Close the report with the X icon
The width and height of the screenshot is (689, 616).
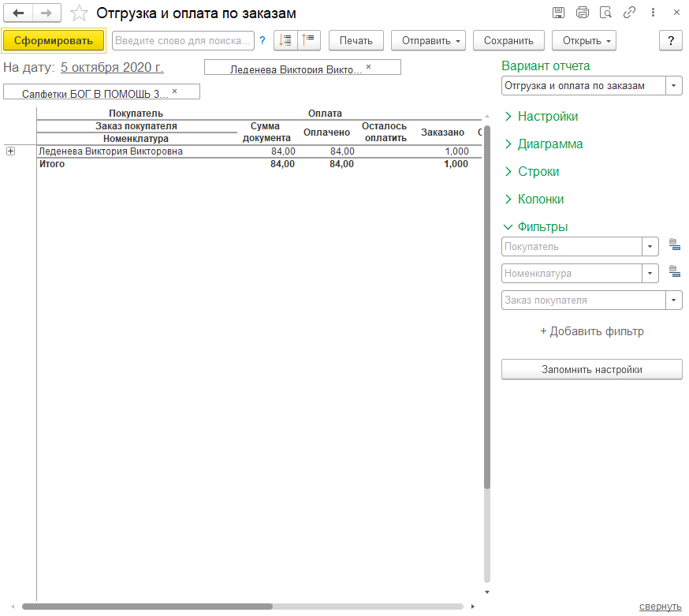coord(676,13)
